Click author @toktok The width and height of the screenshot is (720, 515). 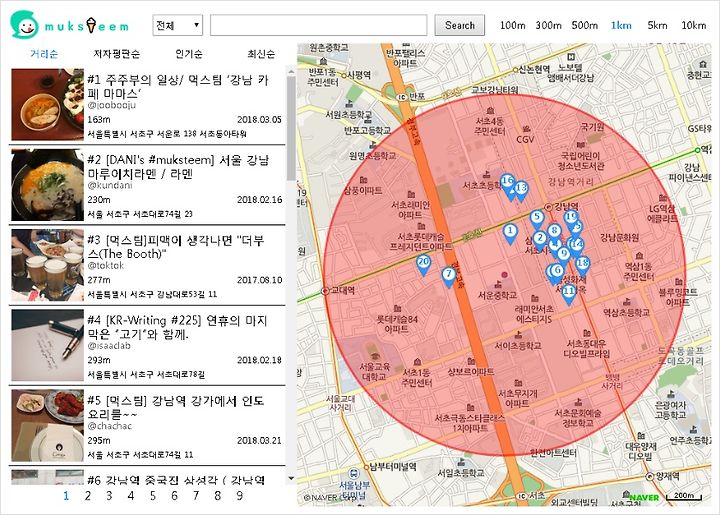(x=106, y=266)
